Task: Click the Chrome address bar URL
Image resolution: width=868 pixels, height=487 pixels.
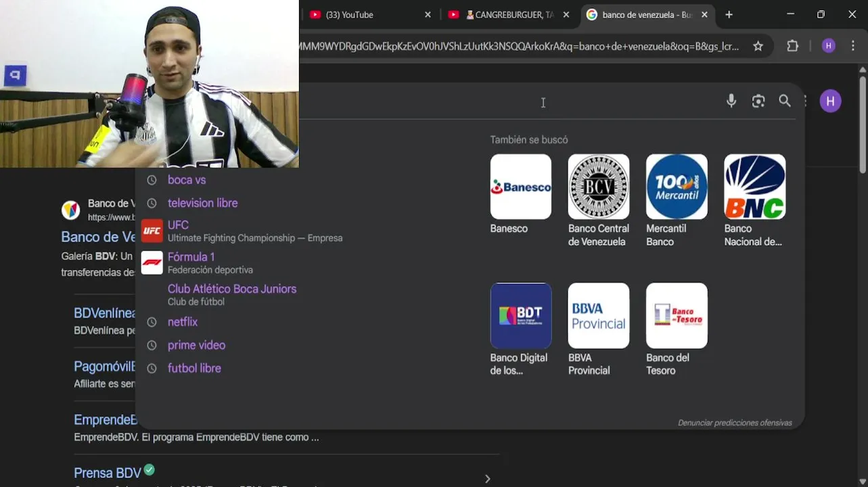Action: (520, 46)
